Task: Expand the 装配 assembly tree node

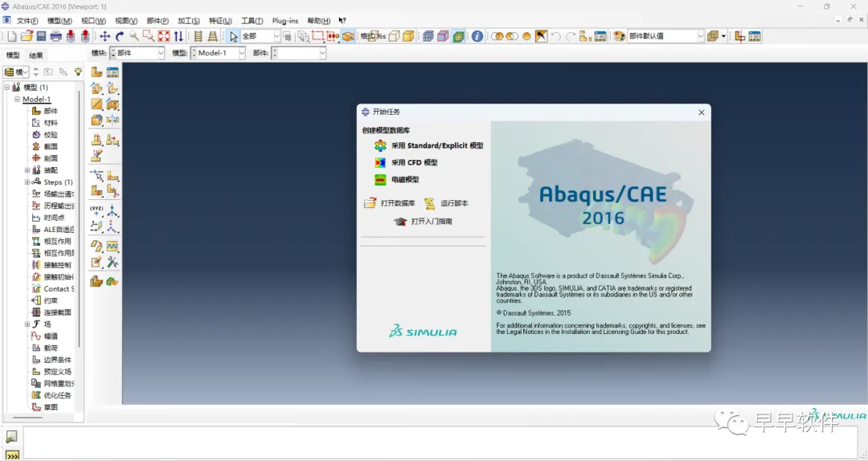Action: pyautogui.click(x=27, y=170)
